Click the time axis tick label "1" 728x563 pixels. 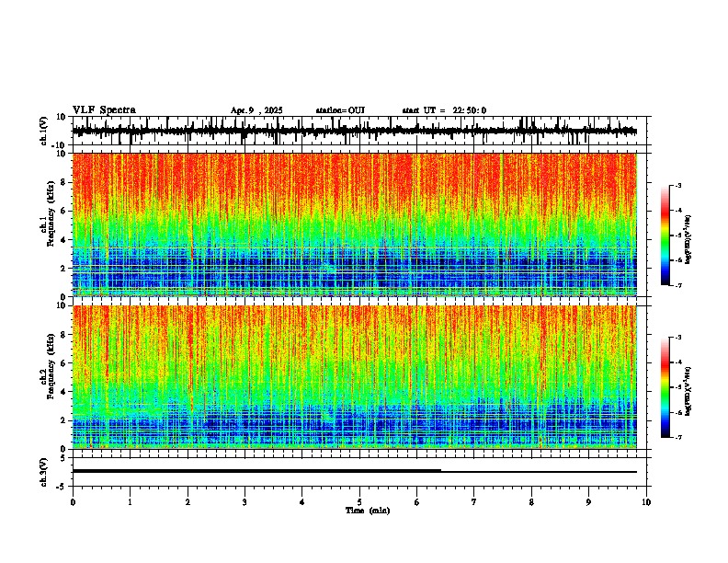[130, 502]
